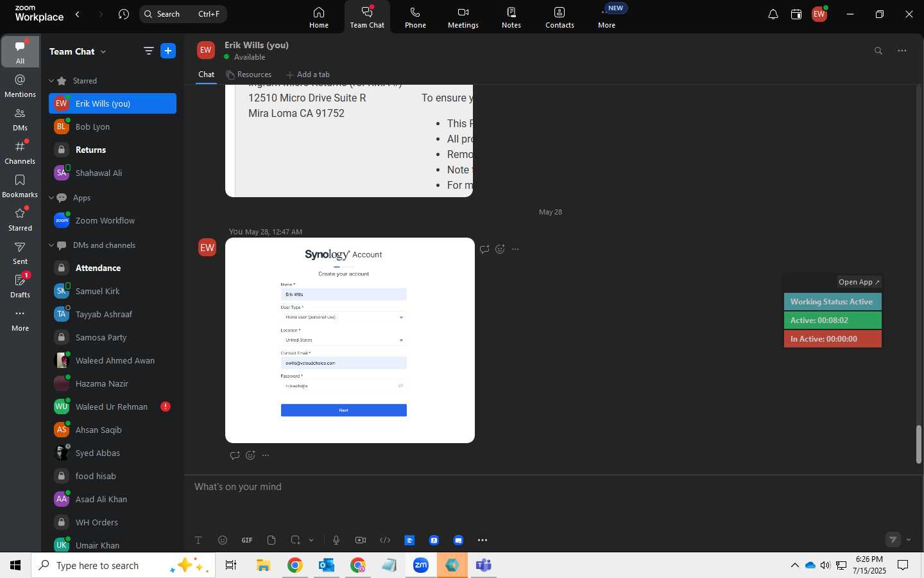Click Open App link
This screenshot has width=924, height=578.
click(x=859, y=282)
